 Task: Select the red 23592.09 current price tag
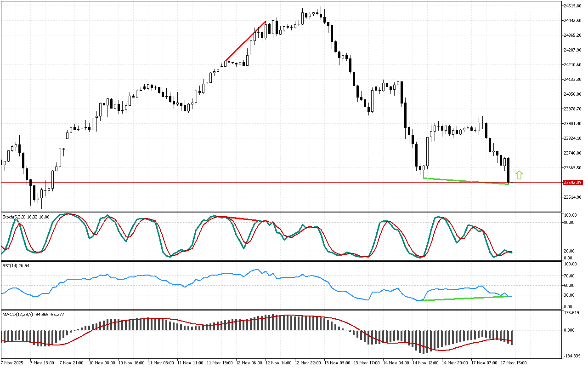pos(572,183)
